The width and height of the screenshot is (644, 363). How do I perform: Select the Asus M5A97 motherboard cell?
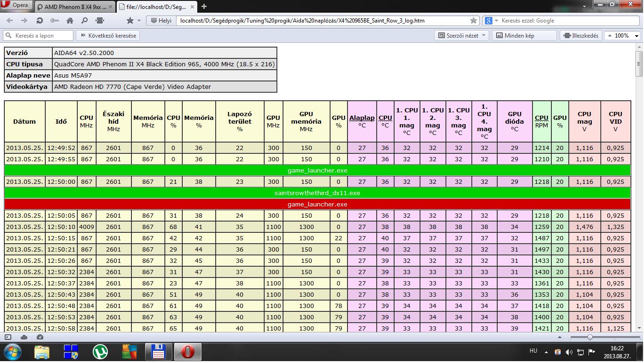click(x=165, y=75)
